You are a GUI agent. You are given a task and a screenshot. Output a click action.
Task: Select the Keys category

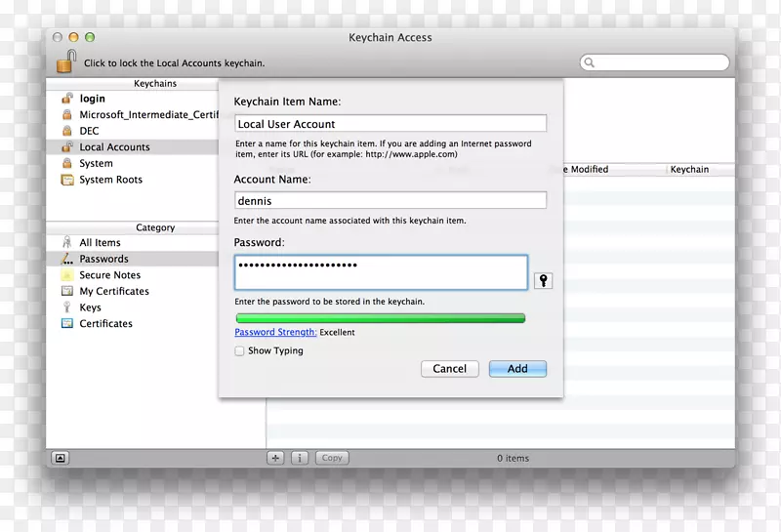(90, 307)
